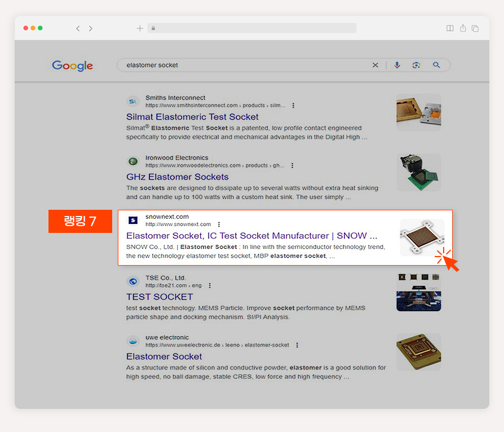Click the uweelectronic.de URL breadcrumb

tap(217, 345)
